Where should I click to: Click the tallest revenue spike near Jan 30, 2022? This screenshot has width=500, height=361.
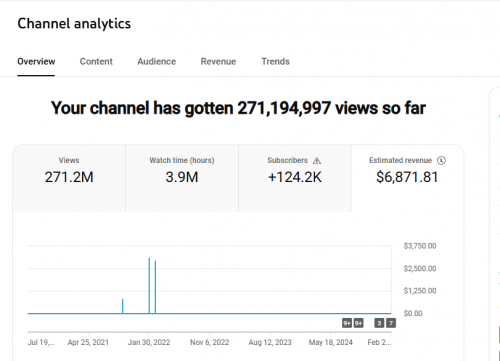pyautogui.click(x=149, y=285)
